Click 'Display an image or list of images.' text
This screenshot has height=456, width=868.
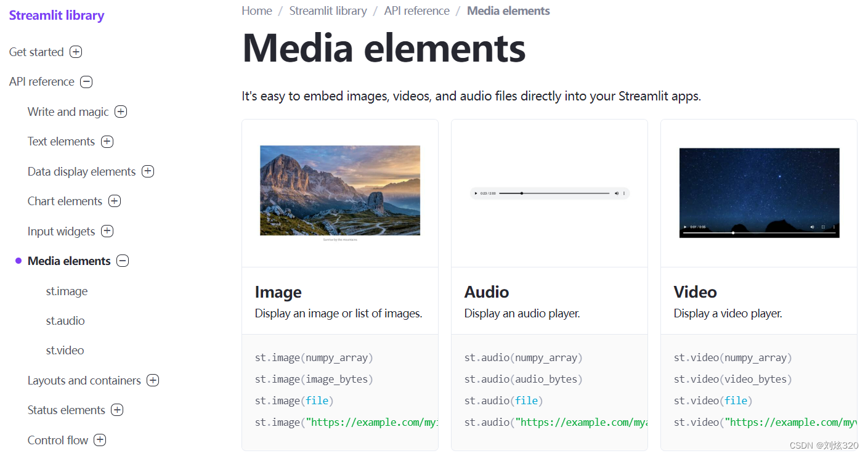[x=339, y=314]
